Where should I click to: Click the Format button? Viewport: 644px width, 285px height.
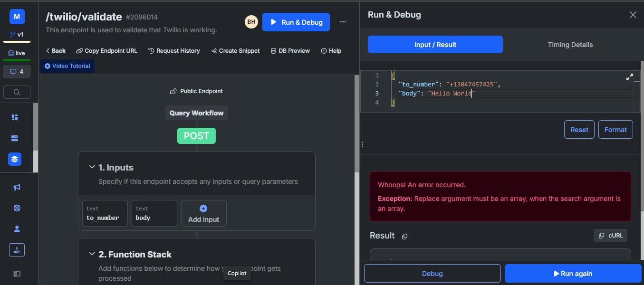(615, 130)
